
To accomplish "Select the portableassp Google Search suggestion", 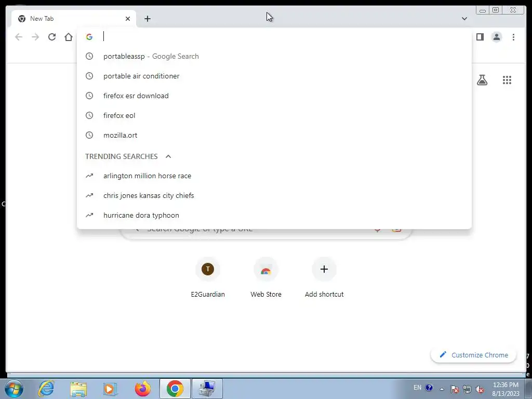I will [x=274, y=56].
